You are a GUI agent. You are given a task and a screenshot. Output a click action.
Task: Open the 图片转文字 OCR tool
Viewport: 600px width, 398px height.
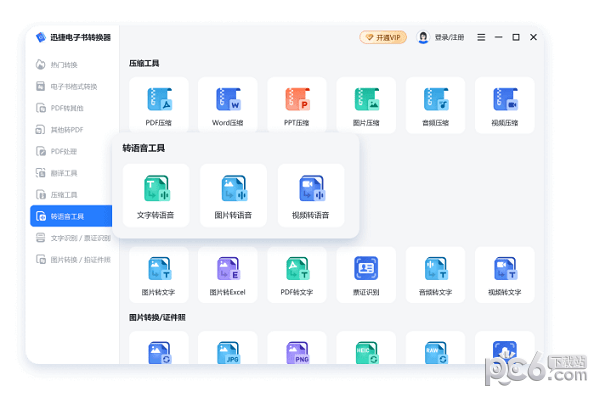click(x=159, y=275)
